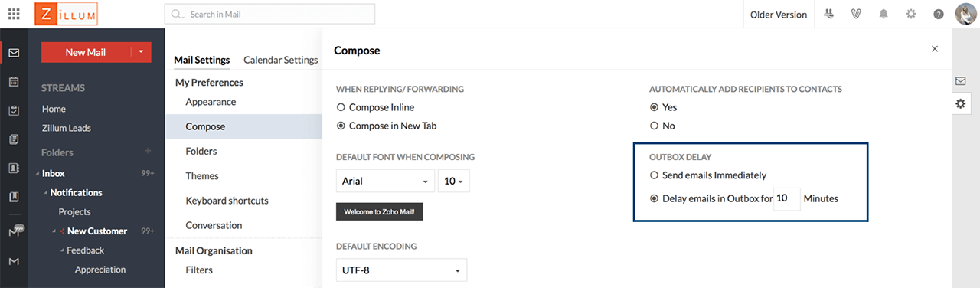
Task: Open the apps grid launcher icon
Action: tap(14, 14)
